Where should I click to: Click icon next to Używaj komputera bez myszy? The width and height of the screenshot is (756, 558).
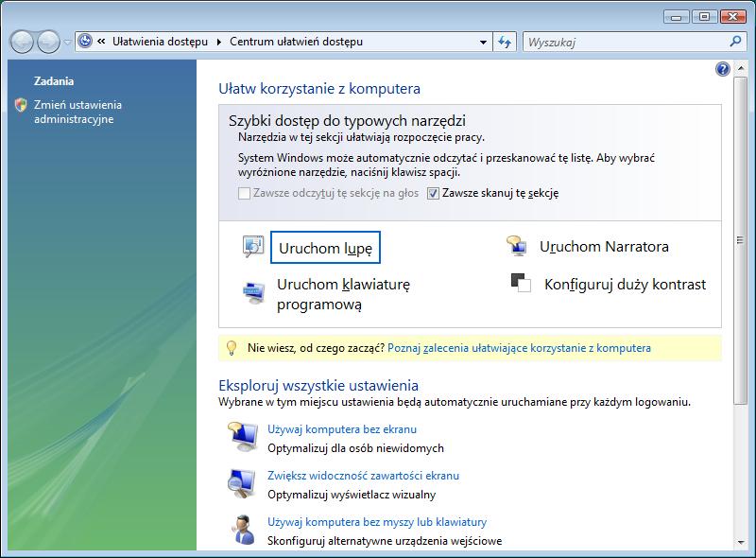tap(244, 530)
